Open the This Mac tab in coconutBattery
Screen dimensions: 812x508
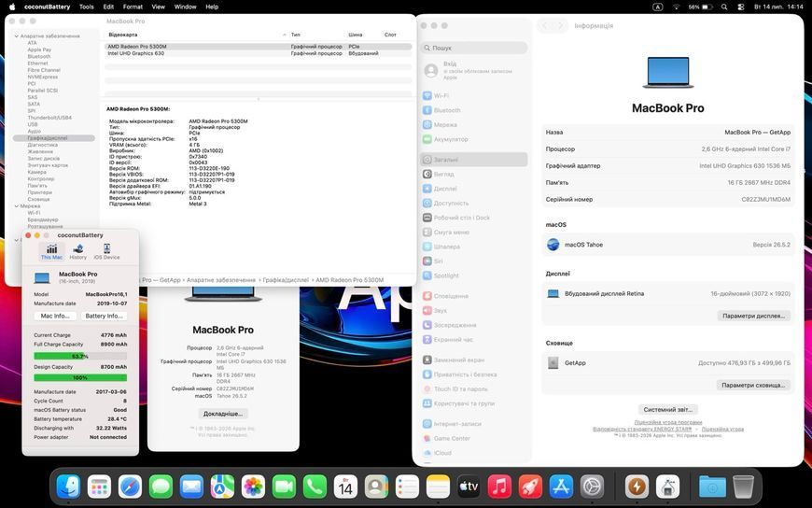point(51,251)
